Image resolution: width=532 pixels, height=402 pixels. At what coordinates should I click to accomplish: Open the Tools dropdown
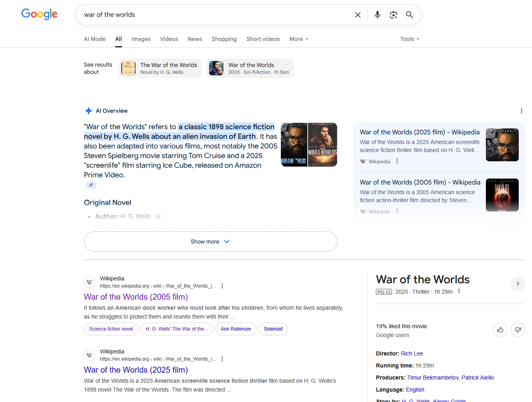[x=410, y=39]
